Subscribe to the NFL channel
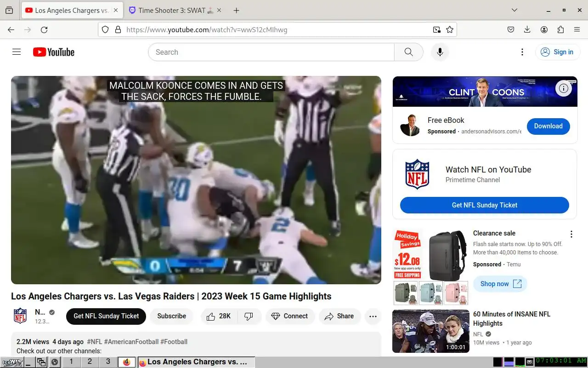This screenshot has width=588, height=368. pos(171,316)
